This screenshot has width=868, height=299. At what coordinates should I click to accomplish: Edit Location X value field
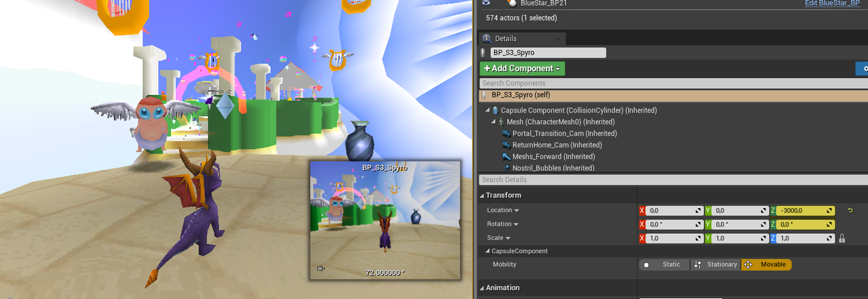[x=674, y=211]
